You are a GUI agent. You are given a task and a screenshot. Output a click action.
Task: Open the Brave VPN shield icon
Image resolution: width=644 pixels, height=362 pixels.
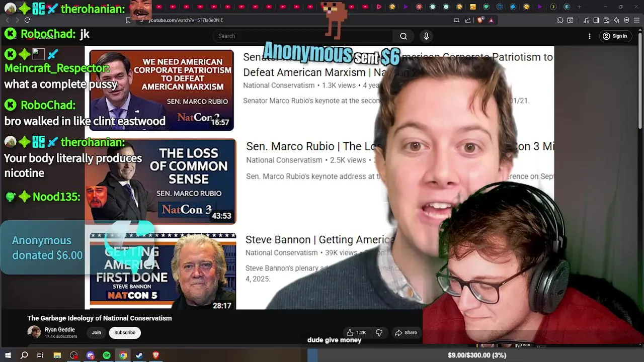tap(626, 20)
